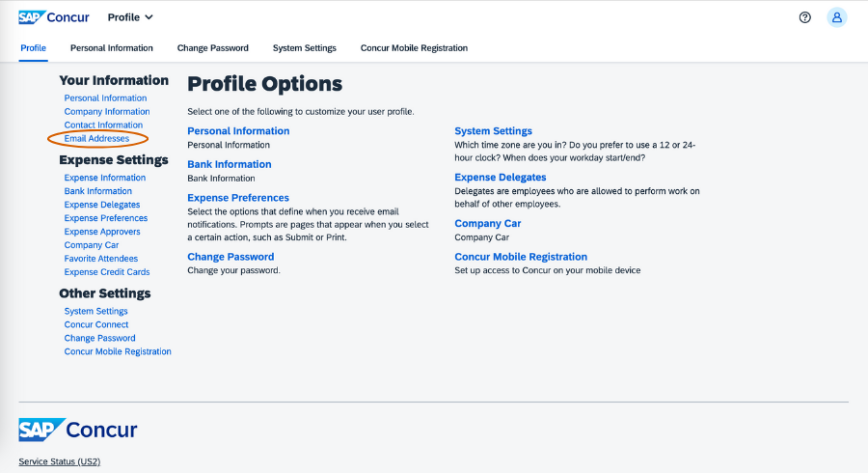Select Contact Information in sidebar

point(103,125)
